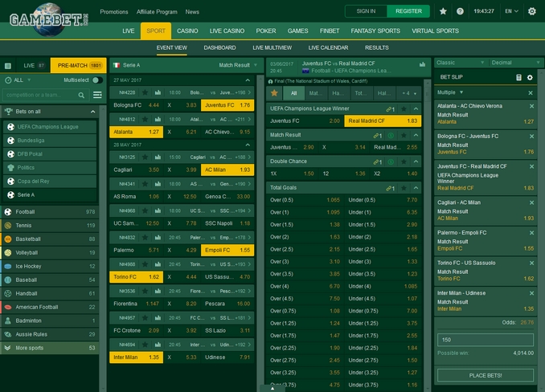The image size is (545, 392).
Task: Click the REGISTER button
Action: (408, 11)
